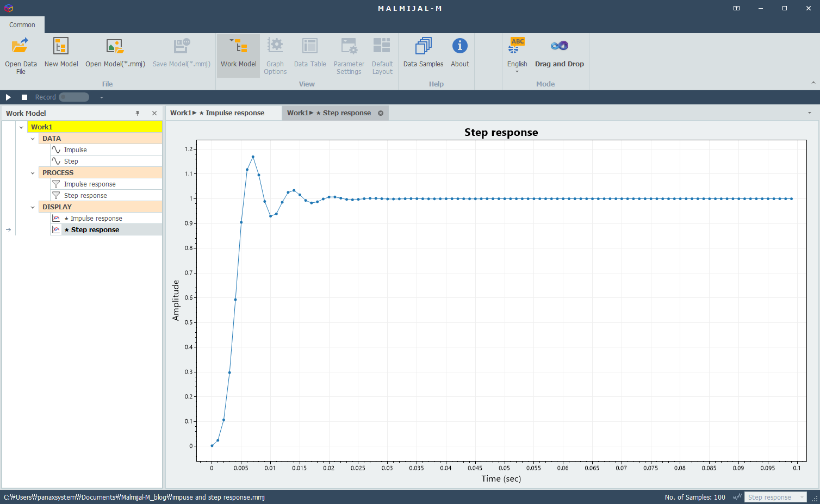Click the DISPLAY group header
This screenshot has height=504, width=820.
(101, 207)
